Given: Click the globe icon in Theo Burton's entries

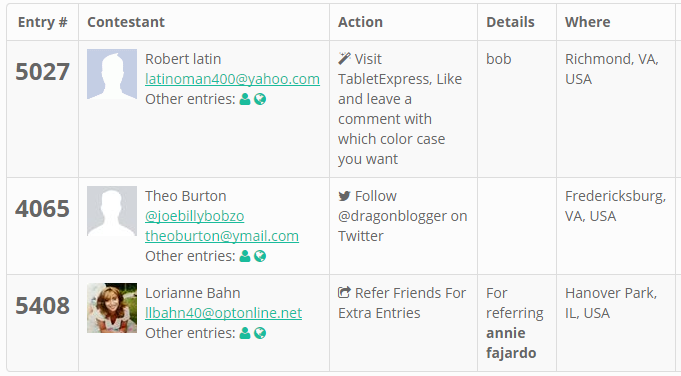Looking at the screenshot, I should point(260,256).
